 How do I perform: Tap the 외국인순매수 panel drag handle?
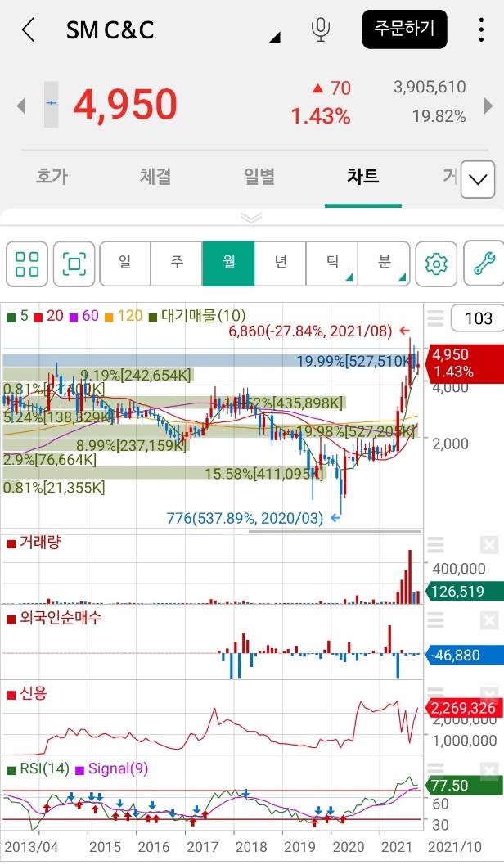pyautogui.click(x=435, y=620)
